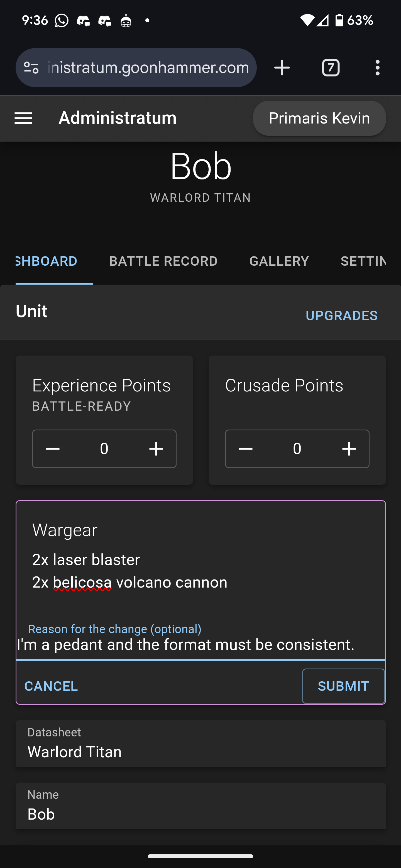Show the open tabs switcher
This screenshot has width=401, height=868.
pyautogui.click(x=331, y=68)
